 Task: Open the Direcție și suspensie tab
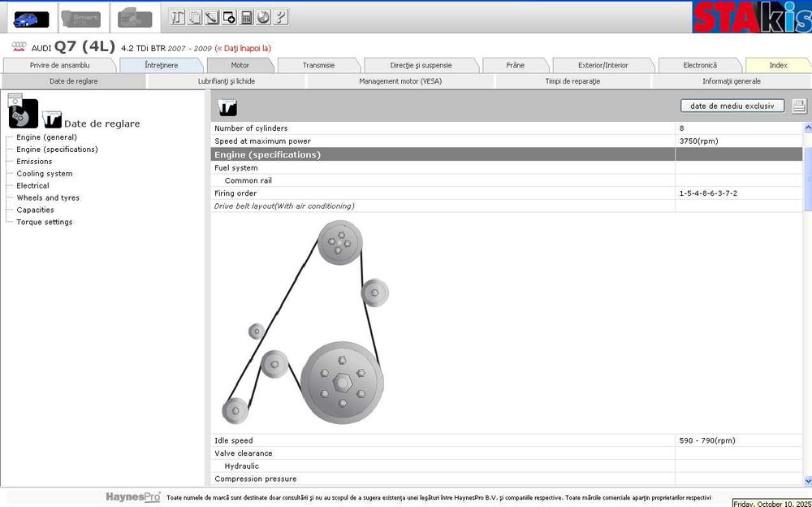pos(421,65)
